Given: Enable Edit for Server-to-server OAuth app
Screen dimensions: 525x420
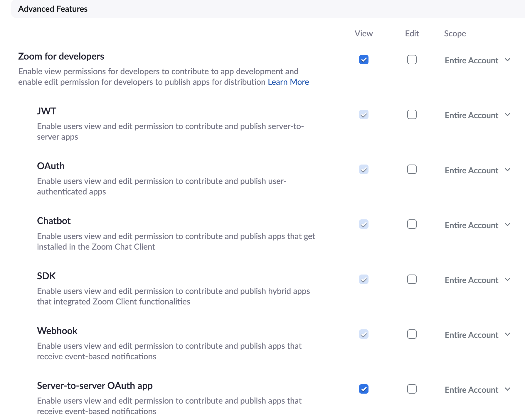Looking at the screenshot, I should tap(412, 389).
